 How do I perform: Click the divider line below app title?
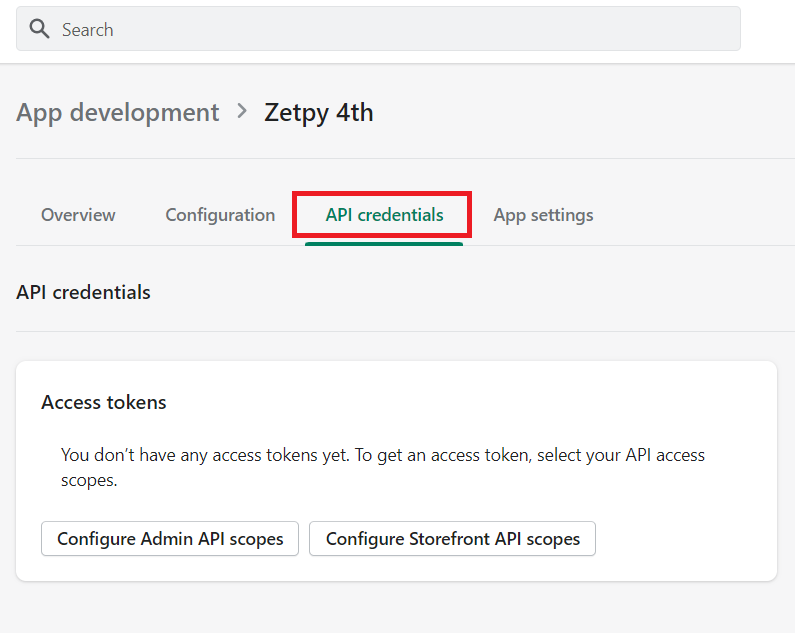tap(400, 158)
